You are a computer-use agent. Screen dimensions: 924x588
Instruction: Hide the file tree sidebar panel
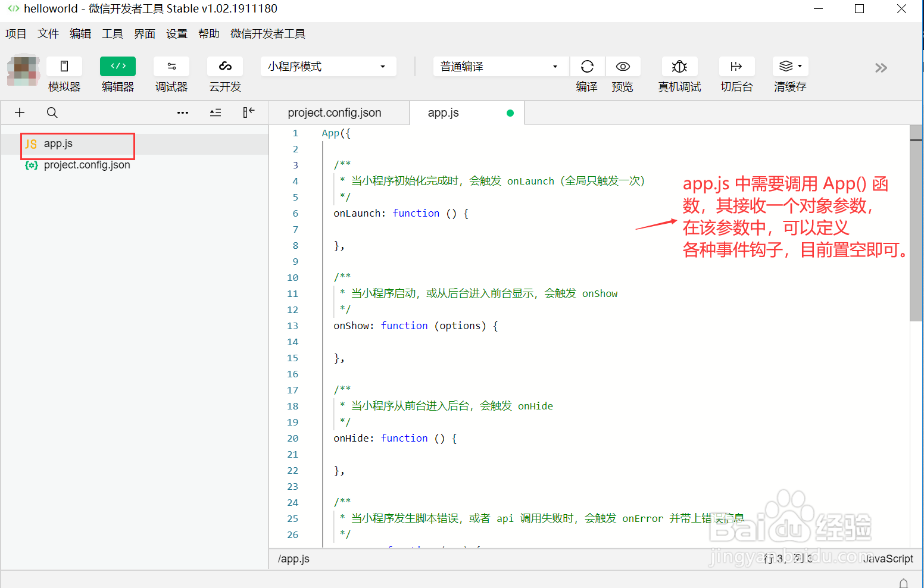[249, 112]
